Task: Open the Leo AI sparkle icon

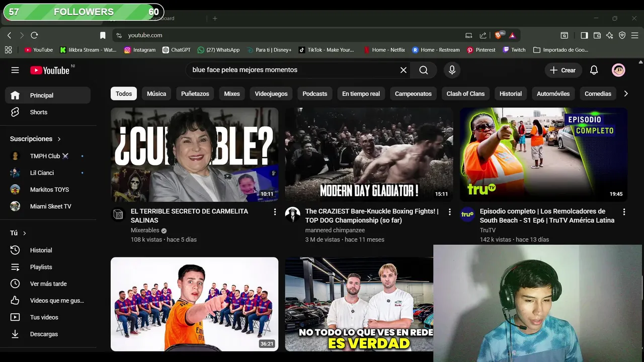Action: pyautogui.click(x=610, y=35)
